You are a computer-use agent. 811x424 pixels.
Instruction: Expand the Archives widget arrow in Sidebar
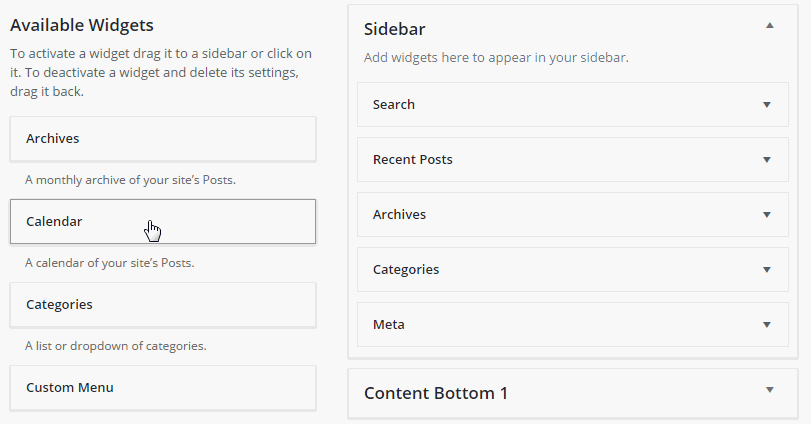pyautogui.click(x=767, y=215)
